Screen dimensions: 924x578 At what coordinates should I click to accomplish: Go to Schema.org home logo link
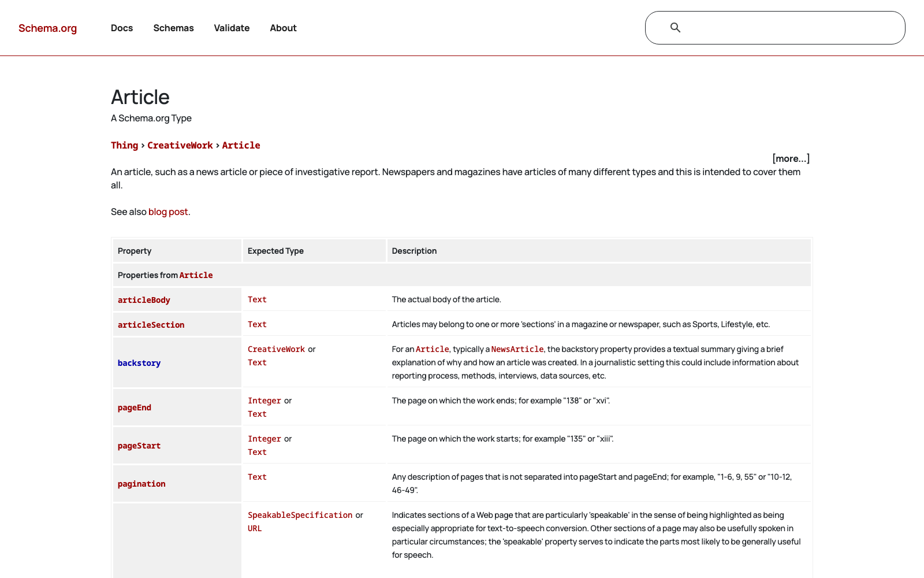click(x=47, y=28)
